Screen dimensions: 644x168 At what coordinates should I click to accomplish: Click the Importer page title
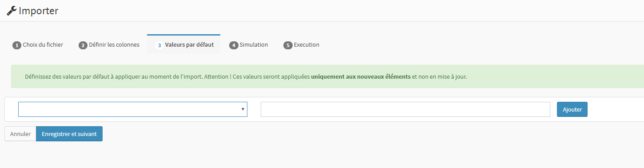(39, 11)
